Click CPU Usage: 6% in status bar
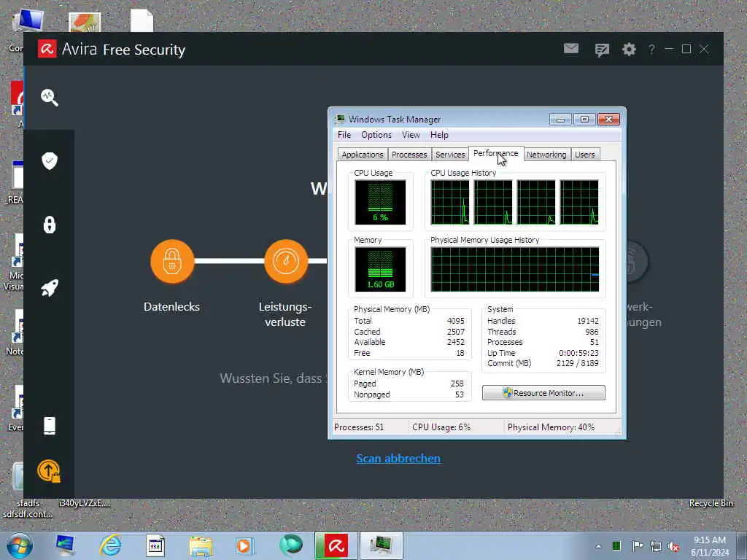The image size is (747, 560). click(x=441, y=427)
